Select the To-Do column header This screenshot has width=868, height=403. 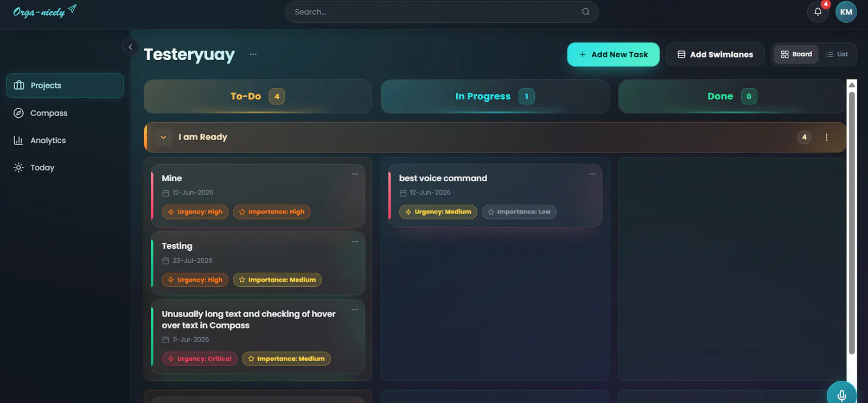click(258, 96)
